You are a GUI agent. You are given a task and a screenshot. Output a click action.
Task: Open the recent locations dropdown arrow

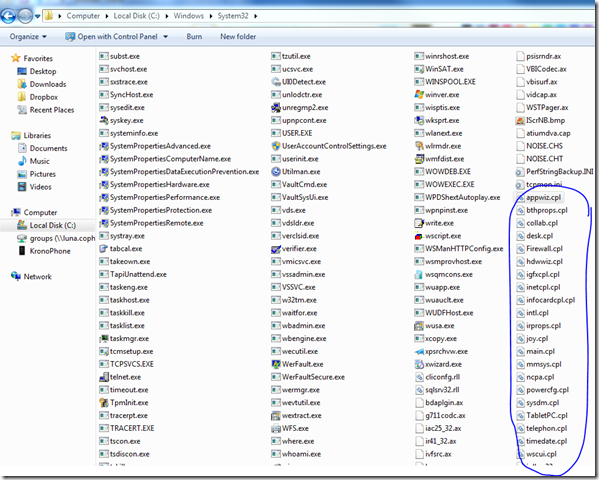(37, 16)
